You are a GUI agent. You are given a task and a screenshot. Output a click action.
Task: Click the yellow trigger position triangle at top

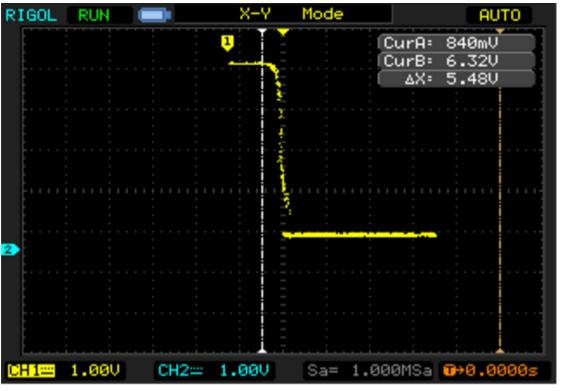283,32
